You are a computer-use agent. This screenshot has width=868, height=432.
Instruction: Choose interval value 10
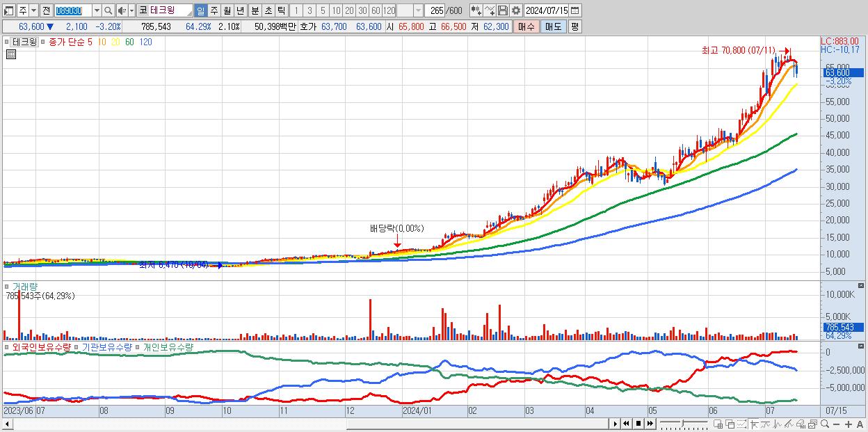336,10
